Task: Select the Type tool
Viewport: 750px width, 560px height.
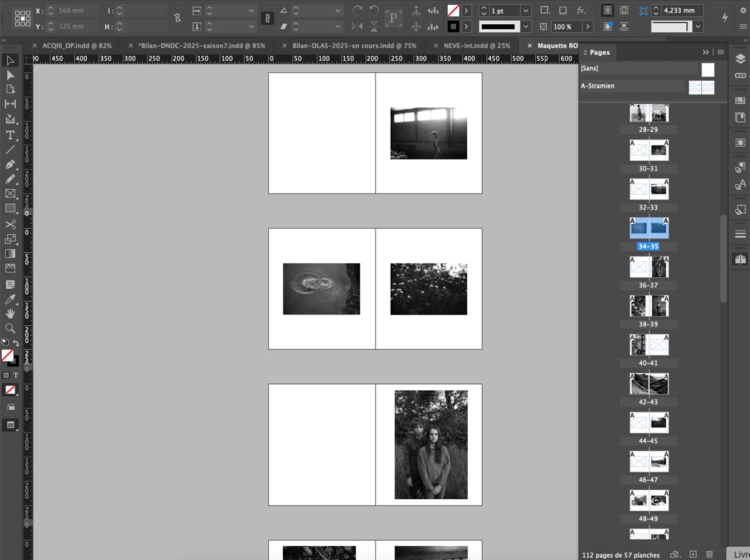Action: pyautogui.click(x=10, y=135)
